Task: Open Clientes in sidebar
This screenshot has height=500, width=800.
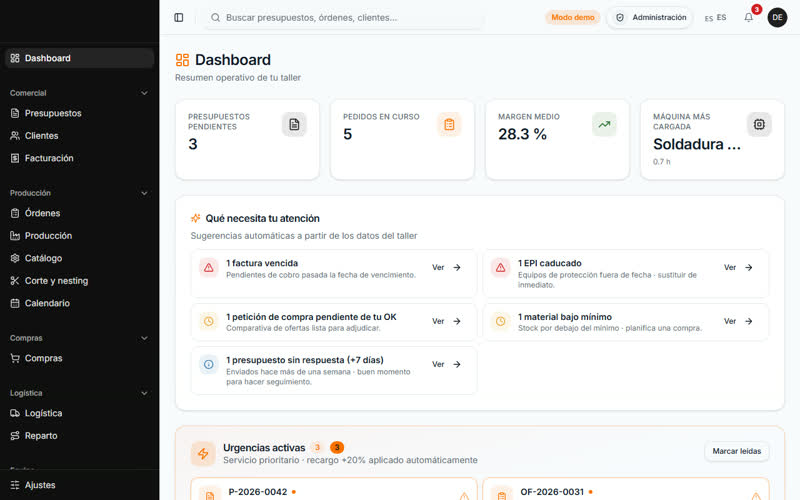Action: (x=80, y=136)
